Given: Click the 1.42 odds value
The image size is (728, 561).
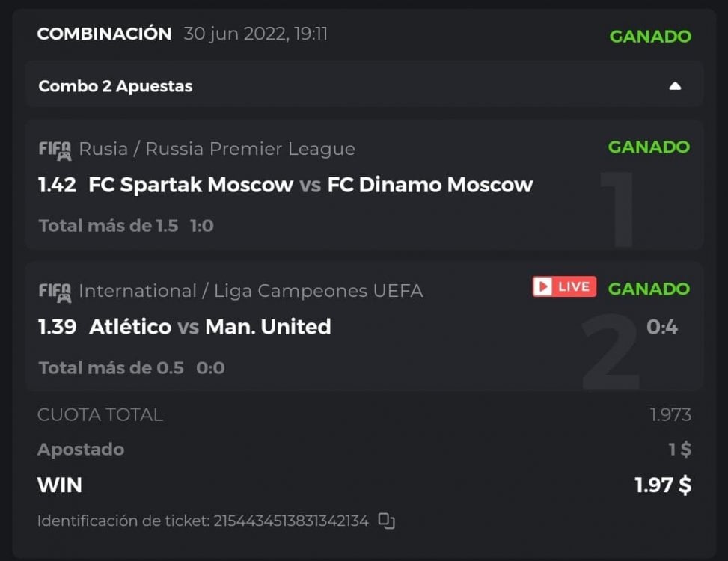Looking at the screenshot, I should [x=58, y=185].
